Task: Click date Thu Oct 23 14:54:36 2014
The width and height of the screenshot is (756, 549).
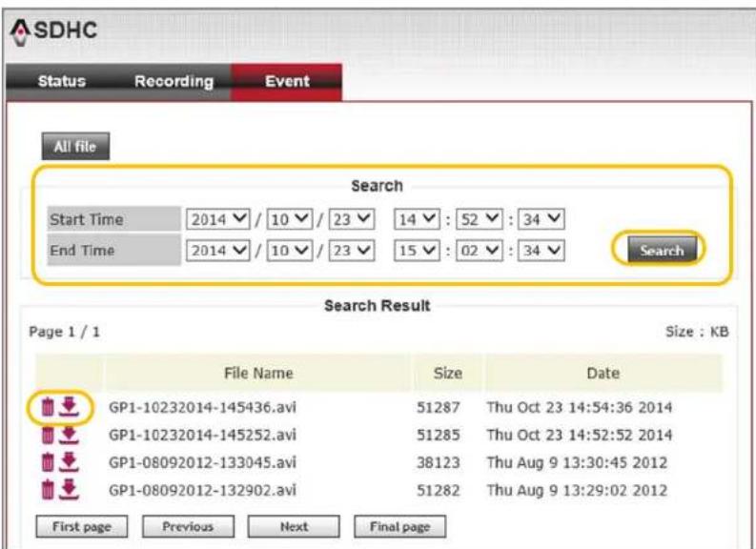Action: [580, 408]
